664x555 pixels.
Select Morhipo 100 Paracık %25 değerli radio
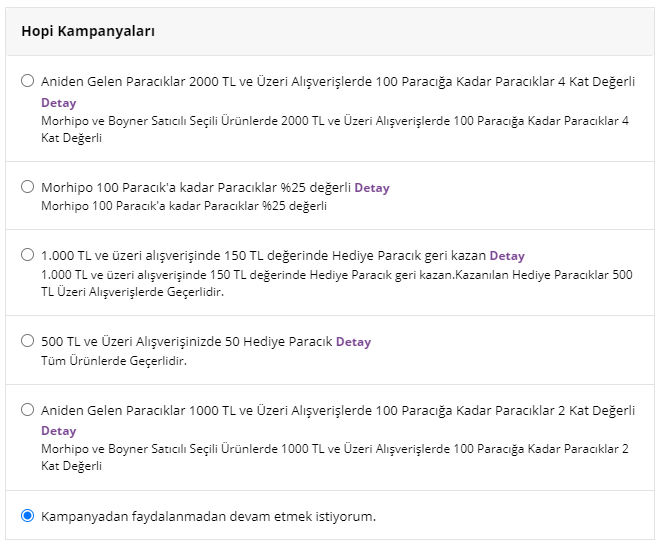point(28,187)
